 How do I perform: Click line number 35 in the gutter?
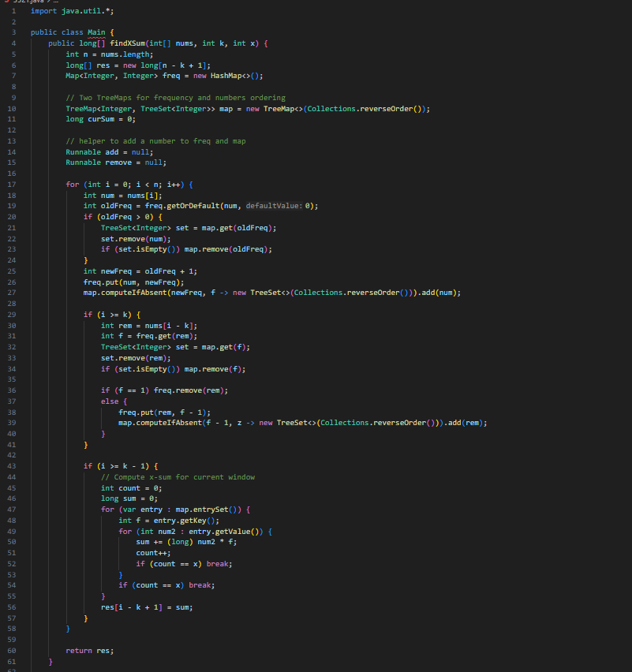coord(12,379)
